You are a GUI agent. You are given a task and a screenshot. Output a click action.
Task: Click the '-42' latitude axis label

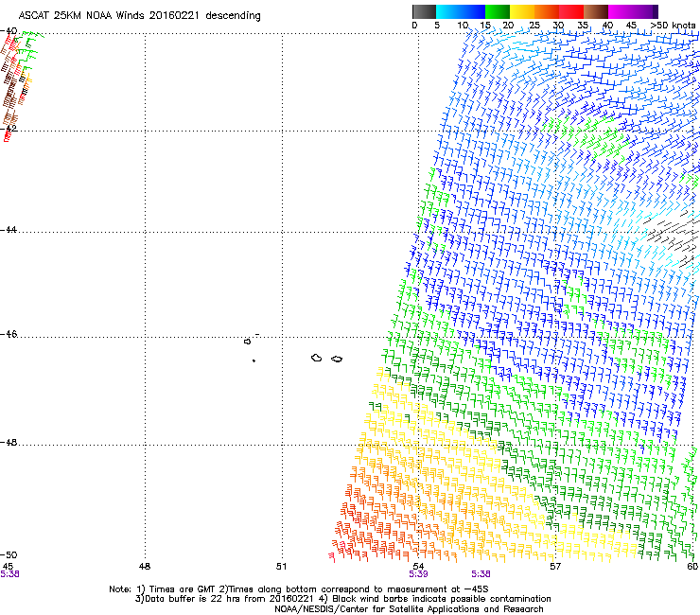[9, 129]
